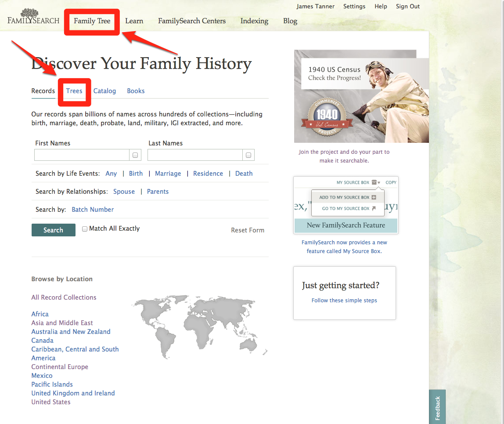Select Batch Number search option
The image size is (504, 424).
[93, 210]
